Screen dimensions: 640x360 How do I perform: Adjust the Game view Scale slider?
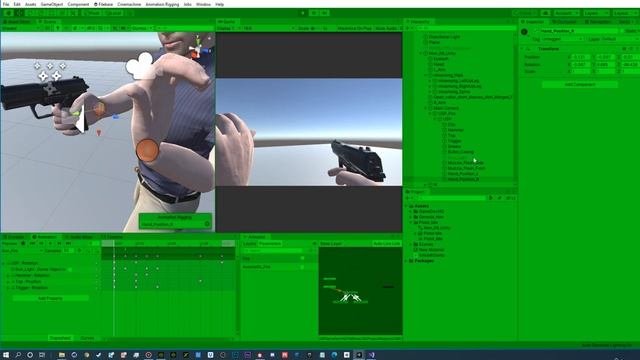(x=316, y=28)
